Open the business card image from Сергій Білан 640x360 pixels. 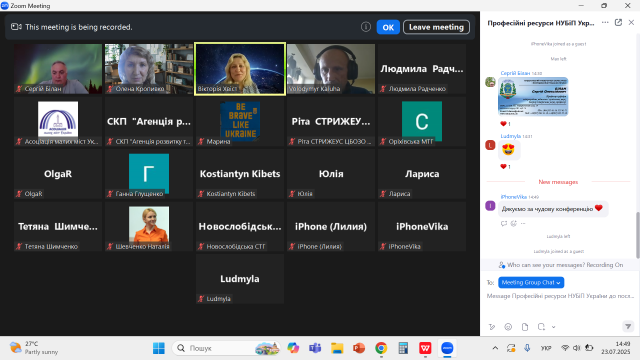click(533, 97)
